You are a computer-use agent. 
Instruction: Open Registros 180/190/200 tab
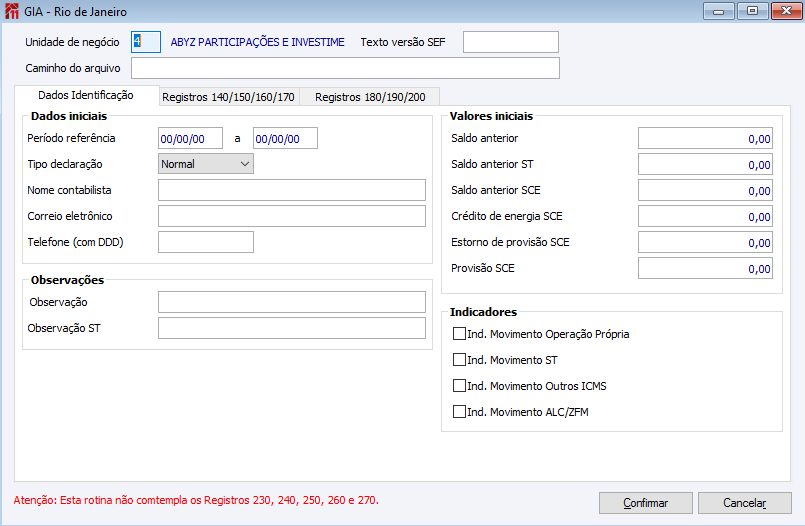pos(370,97)
